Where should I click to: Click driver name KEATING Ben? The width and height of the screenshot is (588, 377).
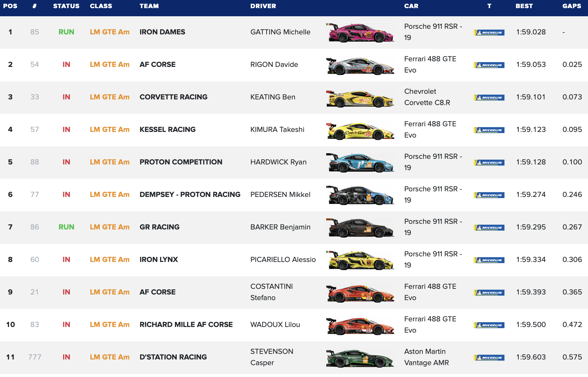[273, 97]
